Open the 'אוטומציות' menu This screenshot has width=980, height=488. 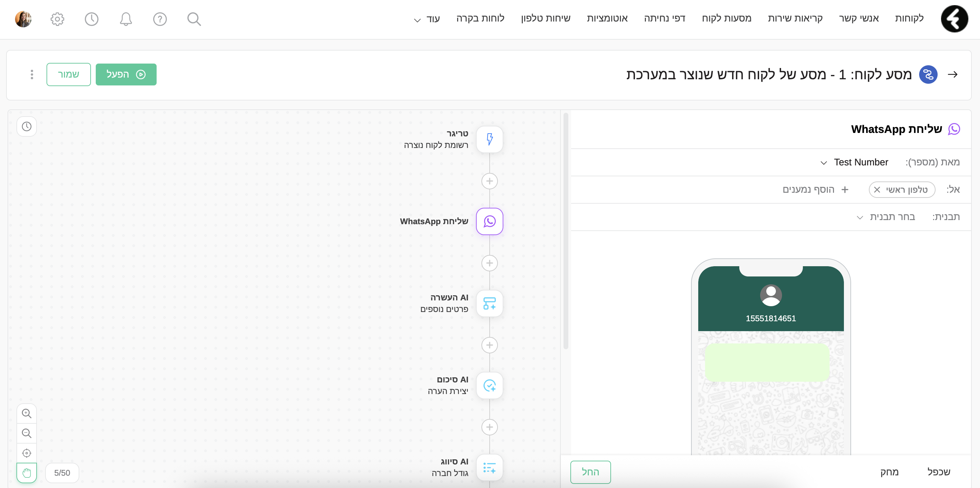(x=607, y=18)
